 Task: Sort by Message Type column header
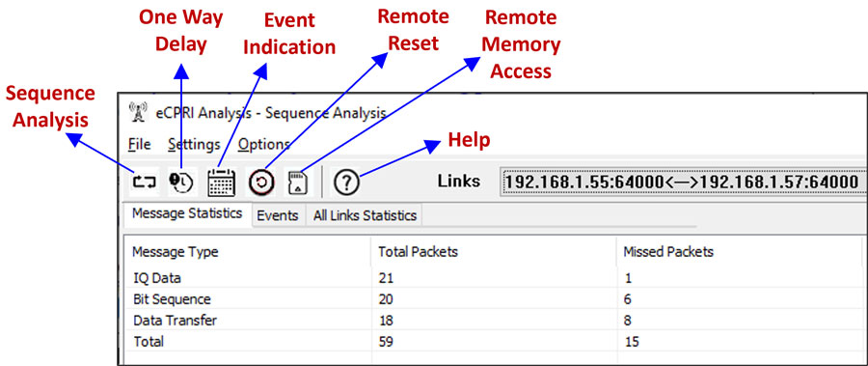[x=247, y=252]
